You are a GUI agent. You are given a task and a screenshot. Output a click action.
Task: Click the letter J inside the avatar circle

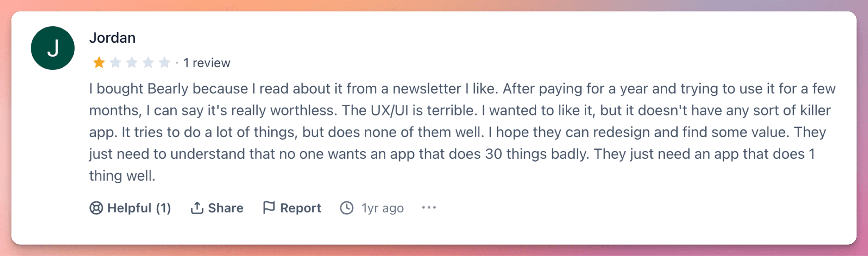point(53,48)
